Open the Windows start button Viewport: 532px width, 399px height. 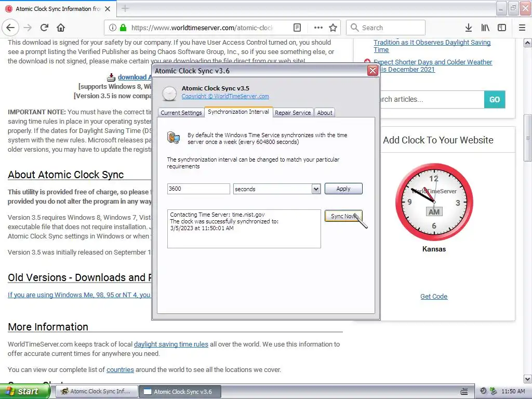click(x=24, y=392)
